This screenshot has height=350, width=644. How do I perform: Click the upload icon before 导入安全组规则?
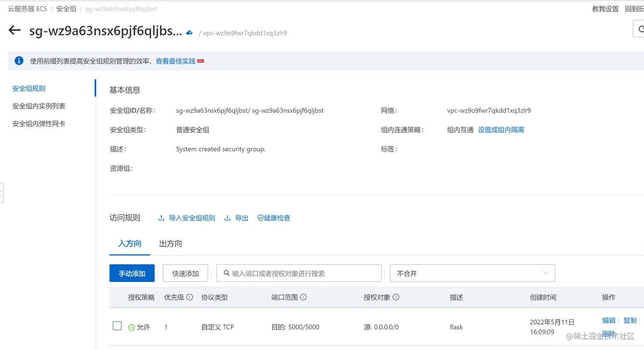click(161, 218)
